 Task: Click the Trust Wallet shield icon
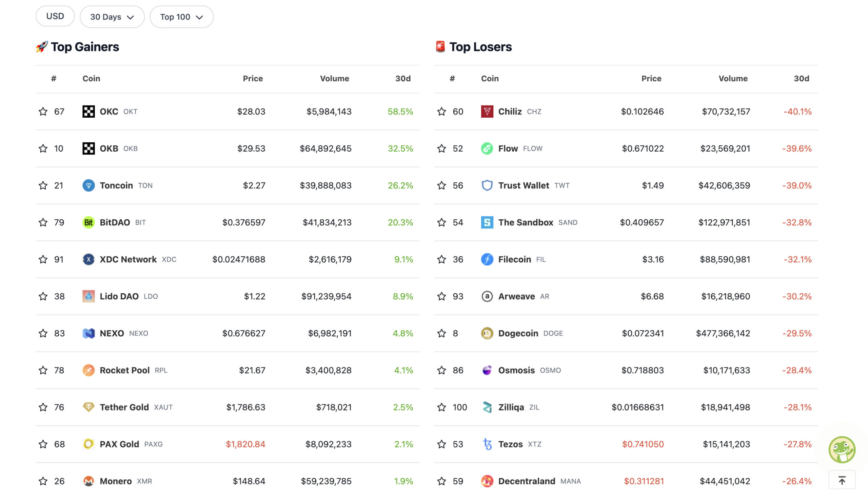[487, 185]
